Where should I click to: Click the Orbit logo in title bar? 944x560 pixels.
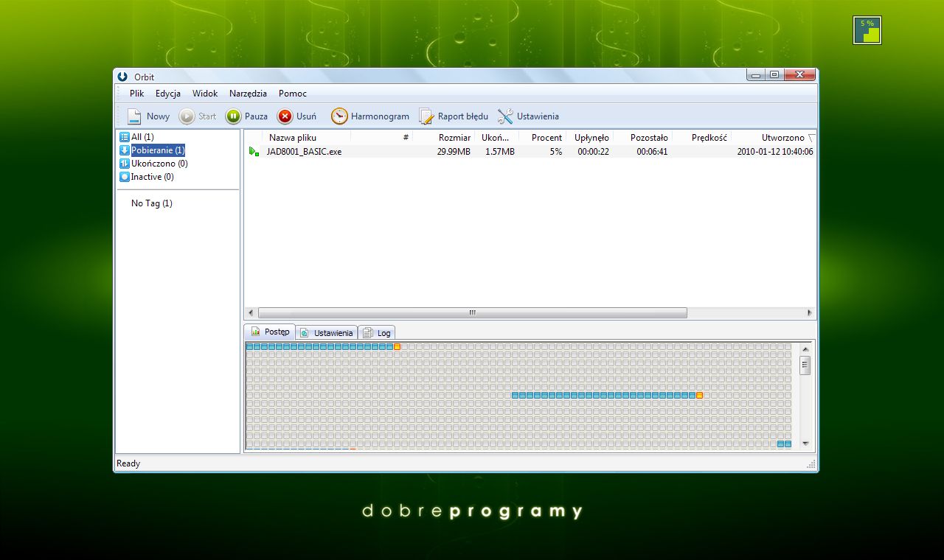click(x=122, y=77)
